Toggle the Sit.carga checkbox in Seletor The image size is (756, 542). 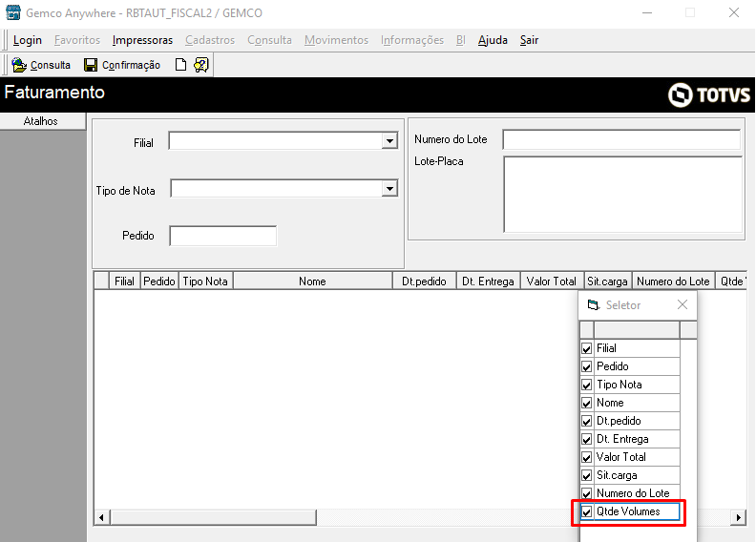[x=586, y=475]
